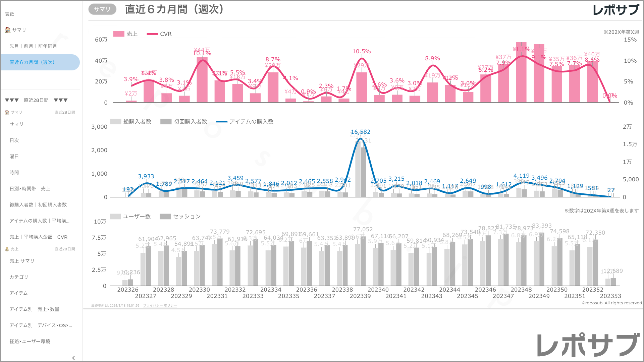Click the right ▼▼▼ triangles by 直近28日間
Image resolution: width=644 pixels, height=362 pixels.
[x=61, y=100]
